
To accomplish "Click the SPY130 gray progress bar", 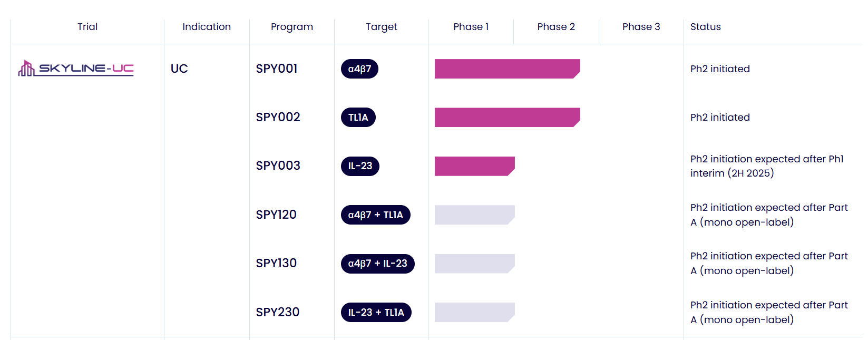I will click(474, 264).
